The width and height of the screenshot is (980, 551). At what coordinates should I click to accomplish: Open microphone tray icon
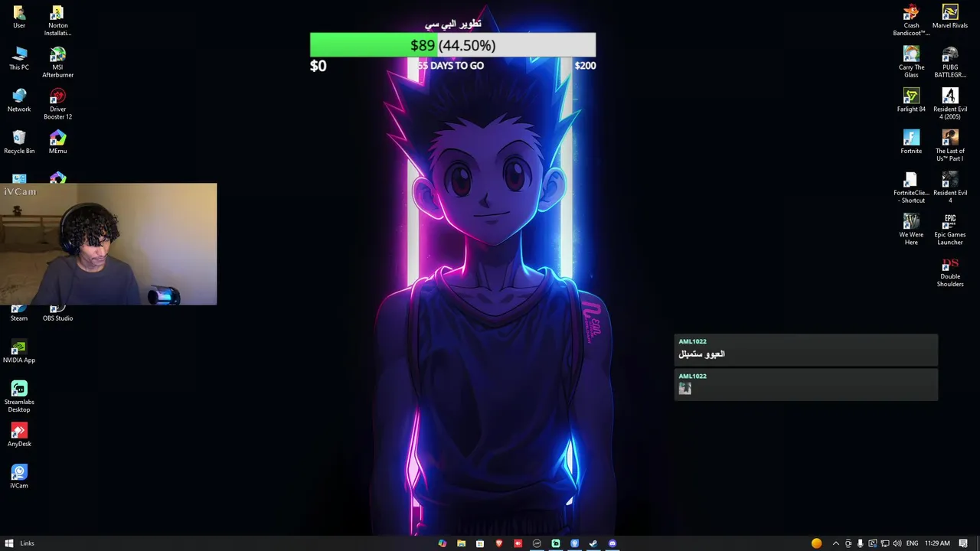860,543
